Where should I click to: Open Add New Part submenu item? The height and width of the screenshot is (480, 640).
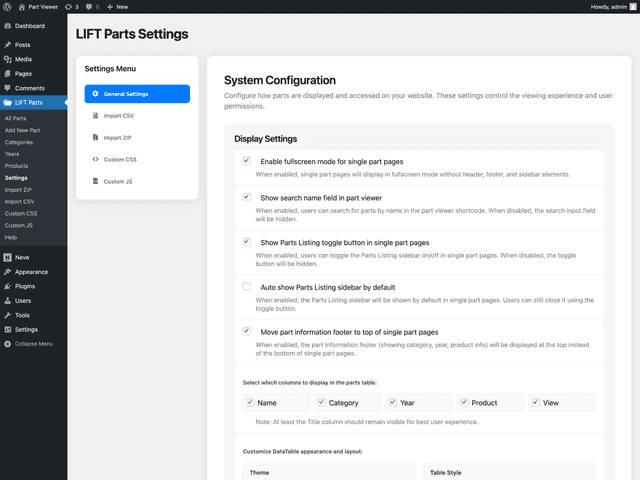click(22, 130)
